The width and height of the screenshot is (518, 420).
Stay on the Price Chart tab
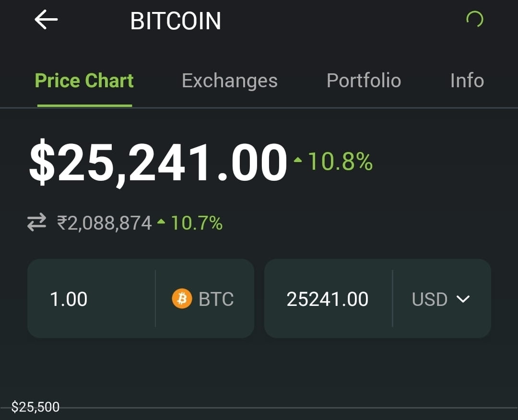84,81
